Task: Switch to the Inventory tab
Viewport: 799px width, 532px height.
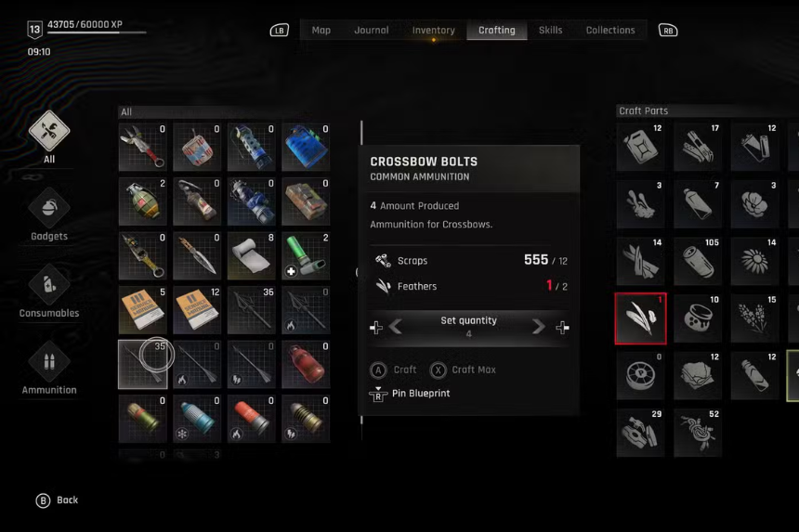Action: tap(434, 30)
